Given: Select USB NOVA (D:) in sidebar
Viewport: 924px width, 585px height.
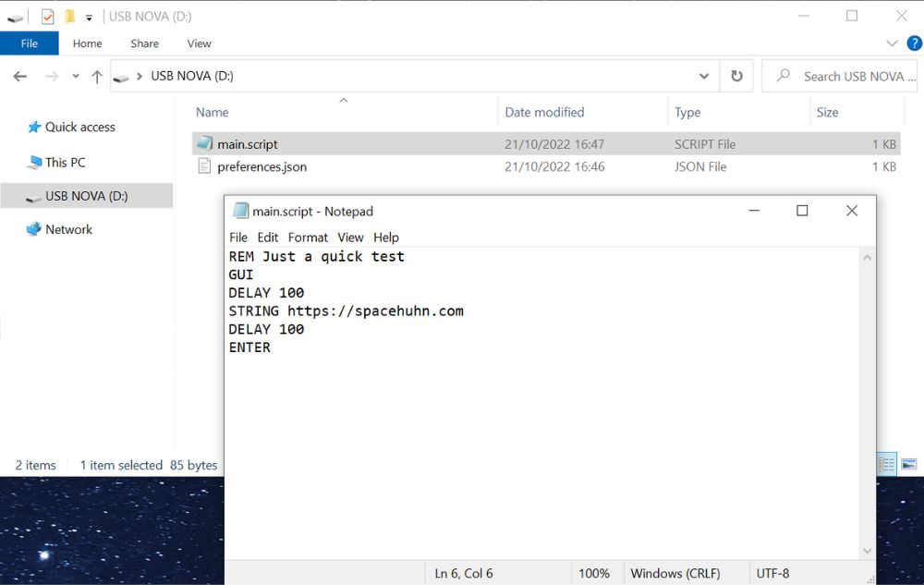Looking at the screenshot, I should tap(87, 196).
